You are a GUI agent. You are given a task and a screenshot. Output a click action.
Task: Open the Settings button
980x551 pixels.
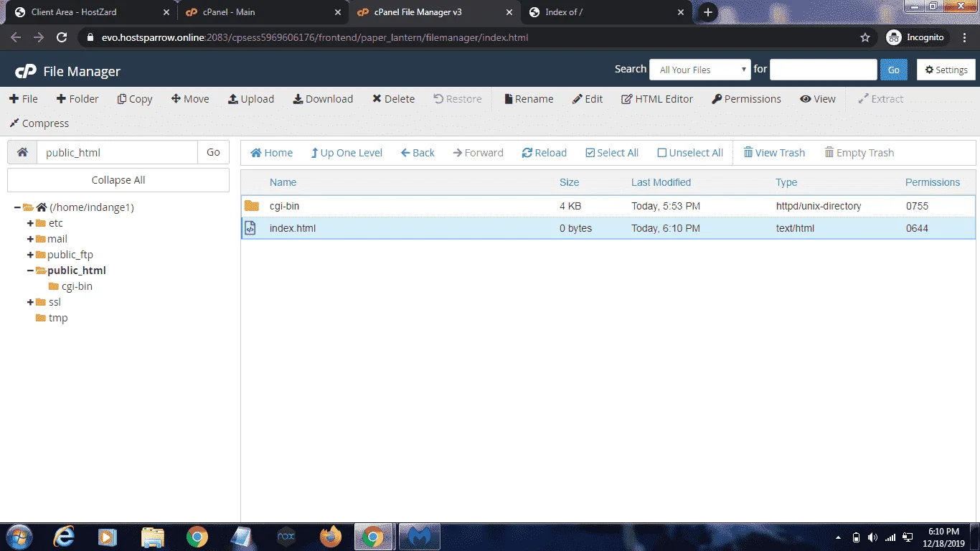(x=946, y=70)
